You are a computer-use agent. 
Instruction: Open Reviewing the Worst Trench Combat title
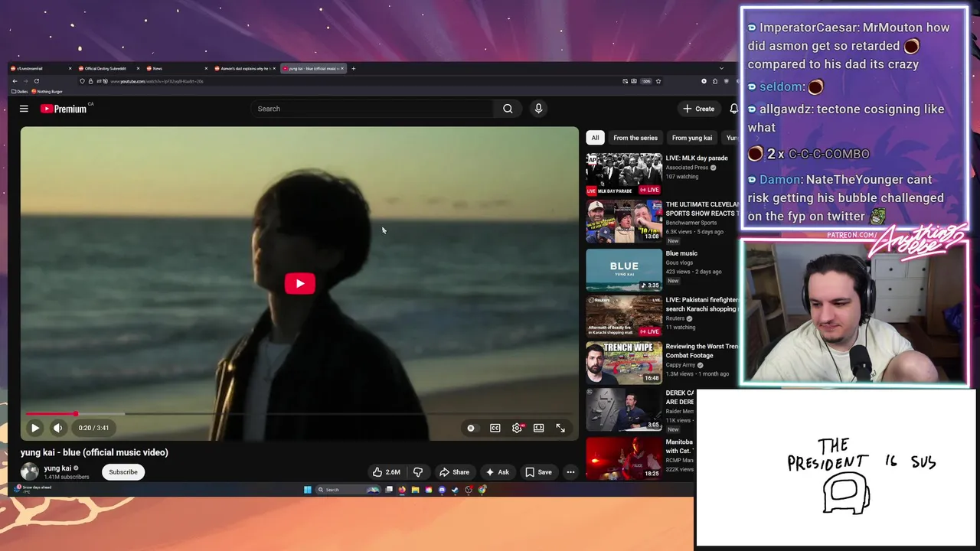coord(702,350)
